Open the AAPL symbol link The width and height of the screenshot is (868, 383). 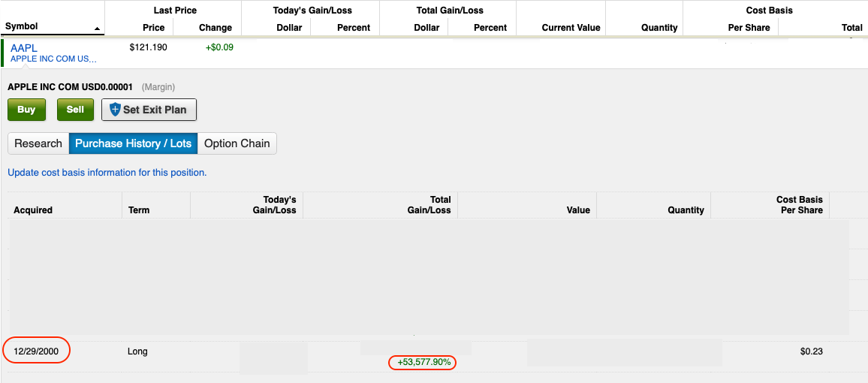coord(23,48)
